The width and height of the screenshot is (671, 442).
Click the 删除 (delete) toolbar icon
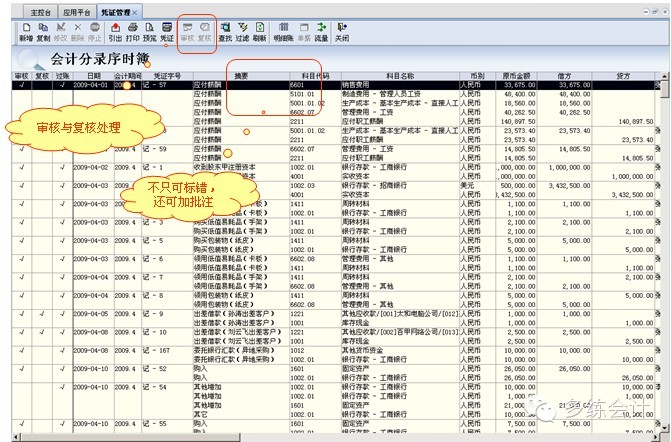tap(77, 33)
